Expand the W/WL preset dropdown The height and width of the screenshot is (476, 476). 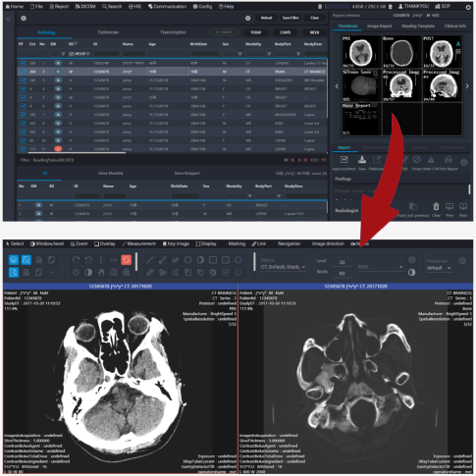[380, 267]
